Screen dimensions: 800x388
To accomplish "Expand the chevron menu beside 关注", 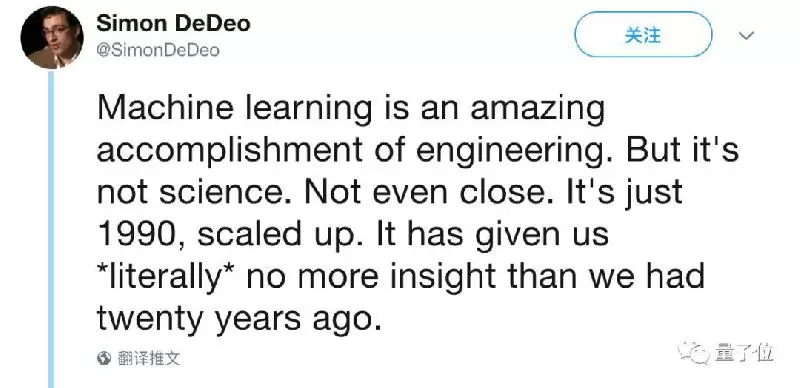I will [746, 36].
